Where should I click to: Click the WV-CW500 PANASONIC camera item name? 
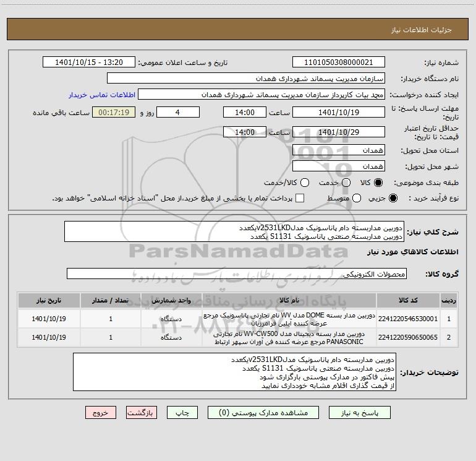289,338
